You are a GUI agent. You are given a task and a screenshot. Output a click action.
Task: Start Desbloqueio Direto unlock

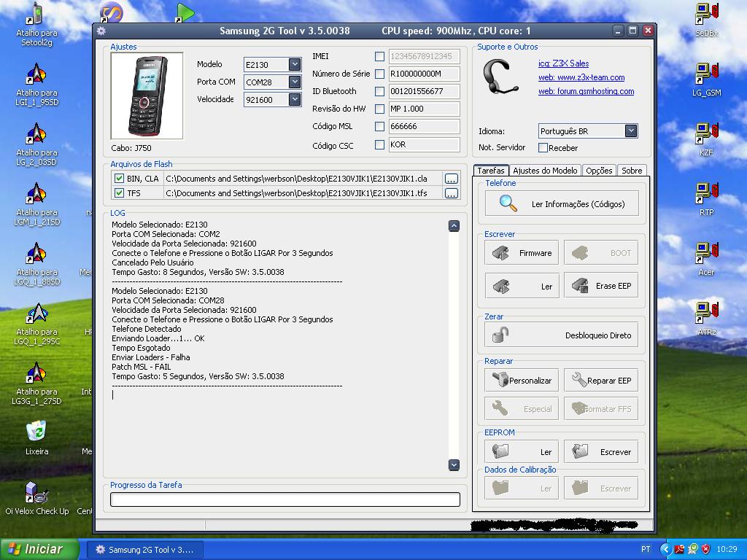(562, 335)
